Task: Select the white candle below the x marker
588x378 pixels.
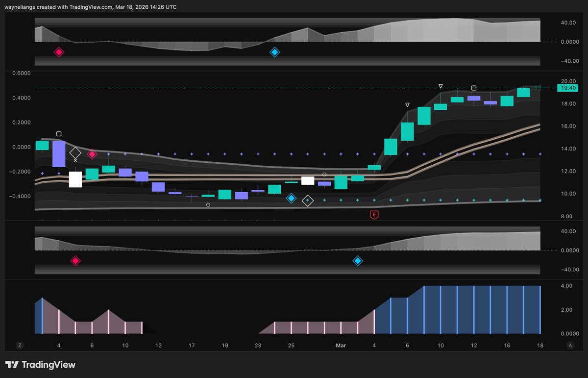Action: [x=75, y=179]
